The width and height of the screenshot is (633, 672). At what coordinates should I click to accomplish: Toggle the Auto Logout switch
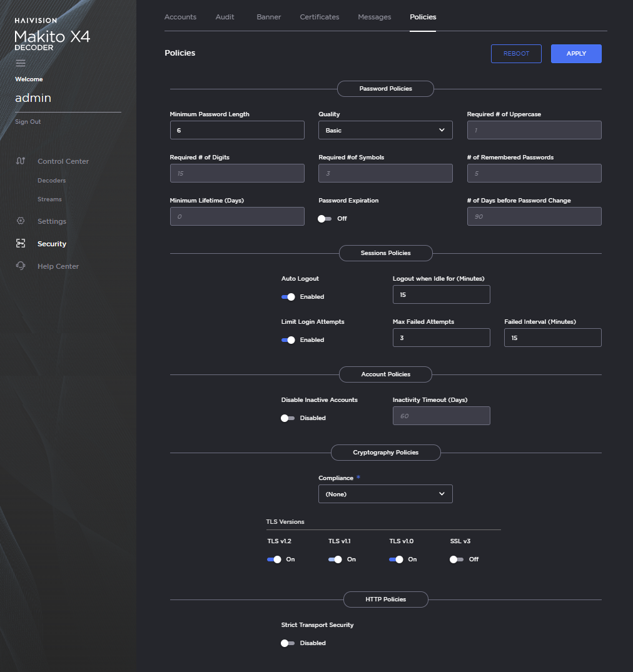[288, 297]
